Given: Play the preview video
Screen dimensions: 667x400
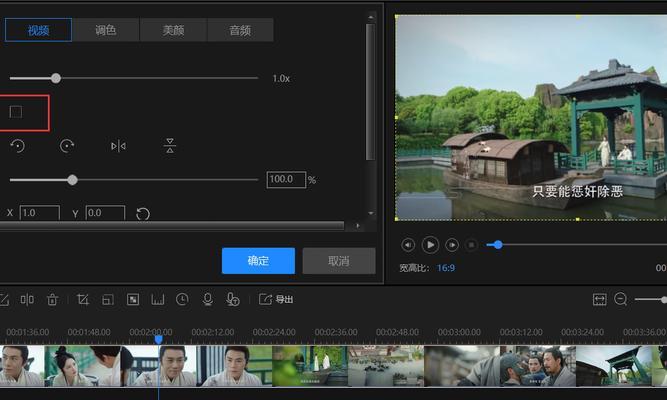Looking at the screenshot, I should coord(430,245).
